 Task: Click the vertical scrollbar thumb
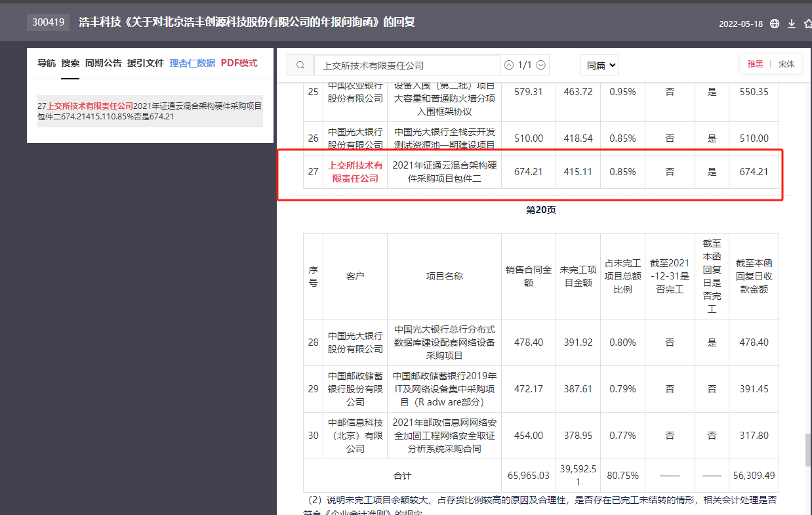[808, 449]
